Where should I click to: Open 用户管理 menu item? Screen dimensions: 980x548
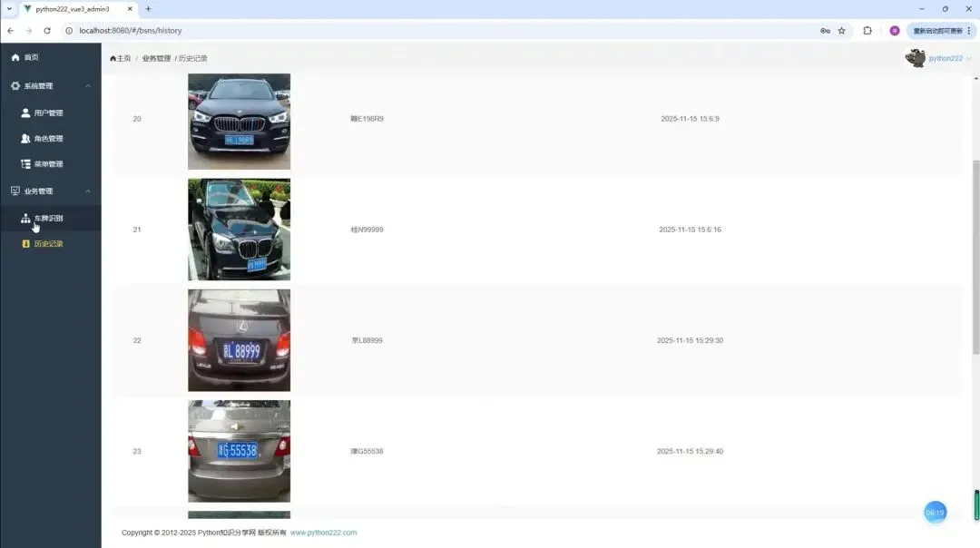pyautogui.click(x=50, y=113)
